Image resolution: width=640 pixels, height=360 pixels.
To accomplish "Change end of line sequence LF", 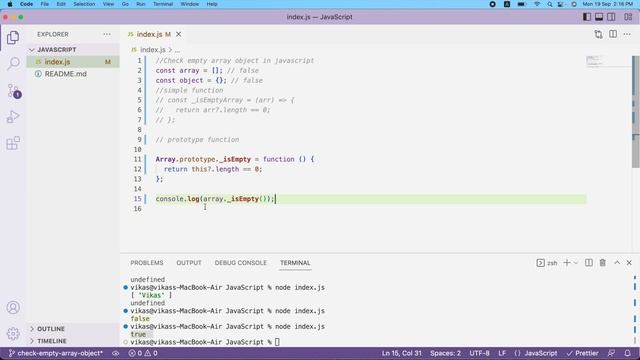I will [502, 353].
